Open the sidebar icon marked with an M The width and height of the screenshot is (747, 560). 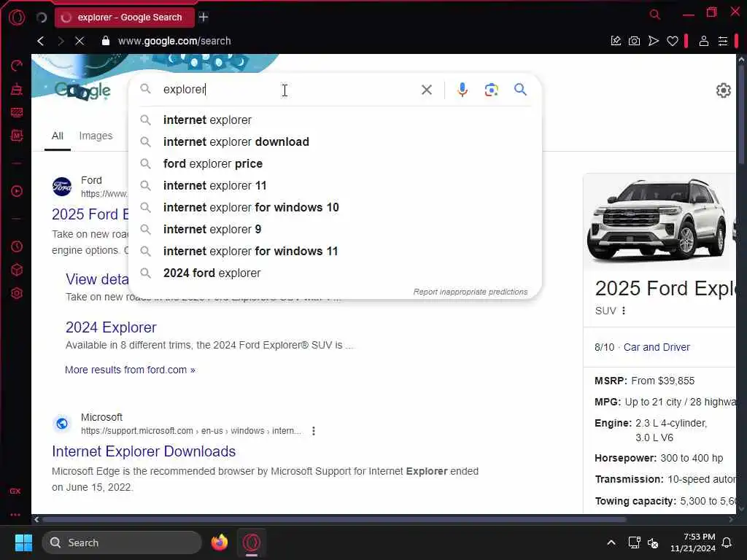click(17, 136)
